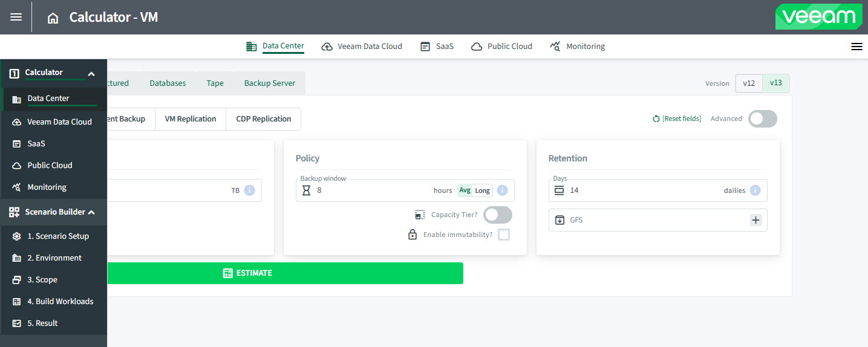Select Long backup window option
The width and height of the screenshot is (868, 347).
click(x=482, y=190)
